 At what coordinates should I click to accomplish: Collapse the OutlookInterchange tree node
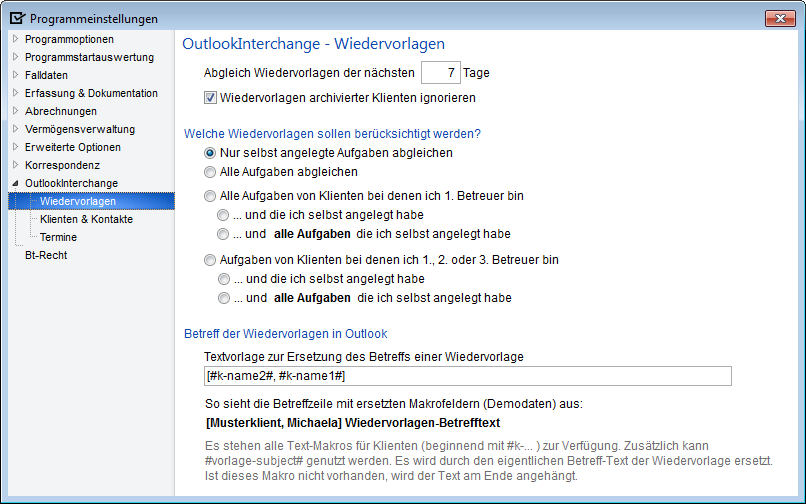click(x=15, y=183)
